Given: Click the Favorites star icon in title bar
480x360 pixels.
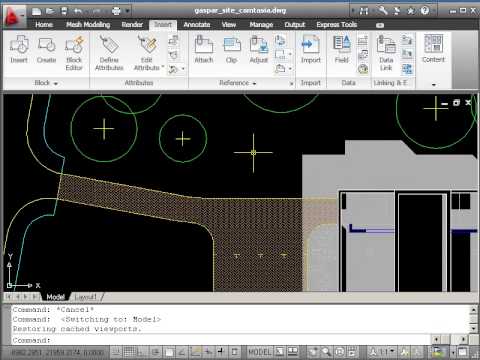Looking at the screenshot, I should [411, 11].
